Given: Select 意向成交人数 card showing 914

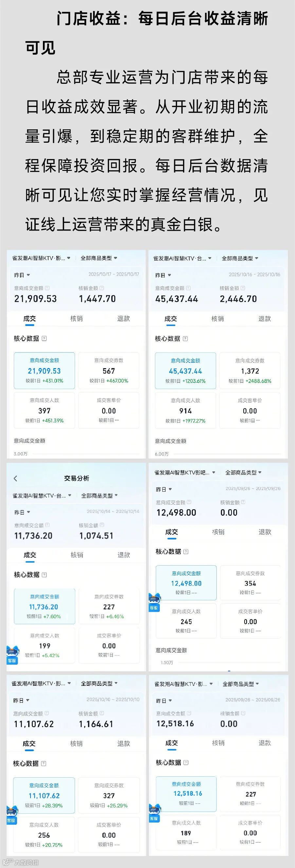Looking at the screenshot, I should click(185, 410).
